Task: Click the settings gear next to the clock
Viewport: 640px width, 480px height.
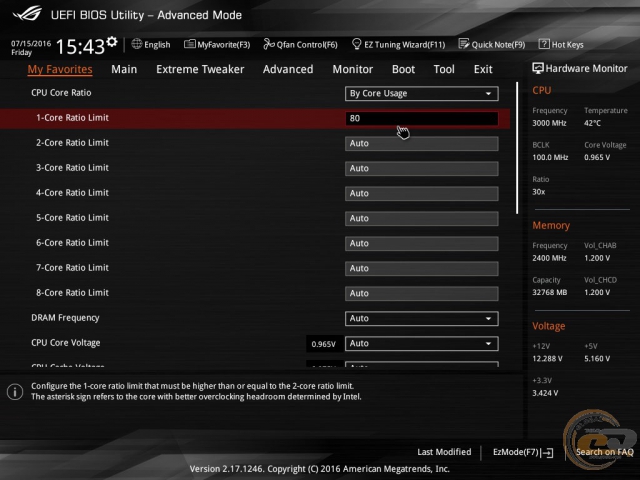Action: pyautogui.click(x=112, y=41)
